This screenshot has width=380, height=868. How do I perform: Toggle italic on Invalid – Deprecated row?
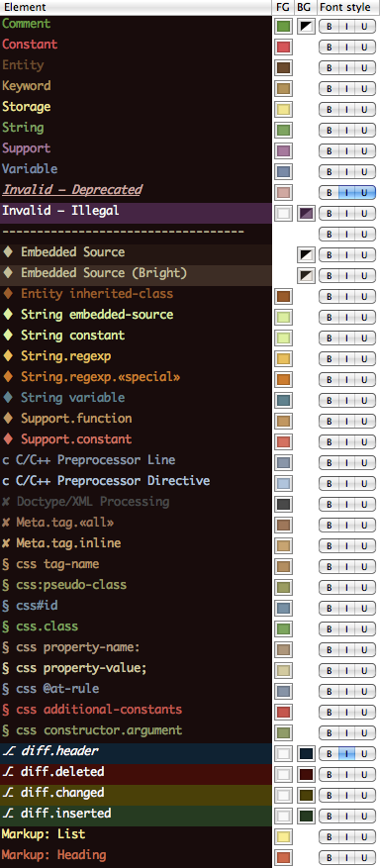(x=346, y=192)
